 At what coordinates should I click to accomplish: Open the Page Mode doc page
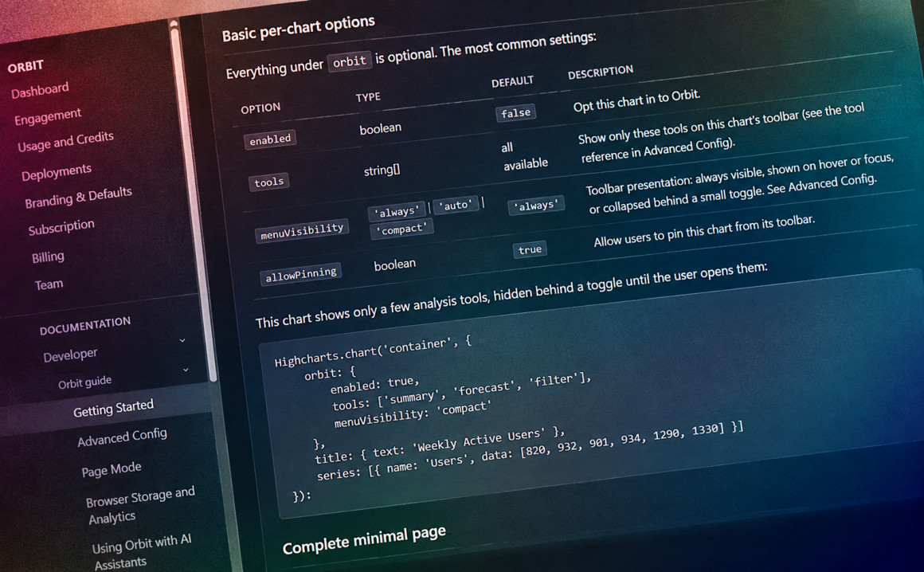coord(112,469)
